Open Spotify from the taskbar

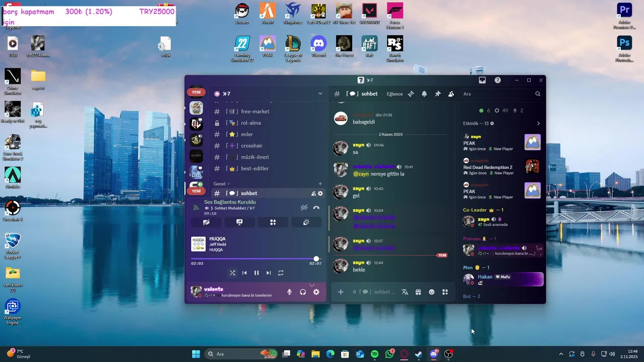374,354
